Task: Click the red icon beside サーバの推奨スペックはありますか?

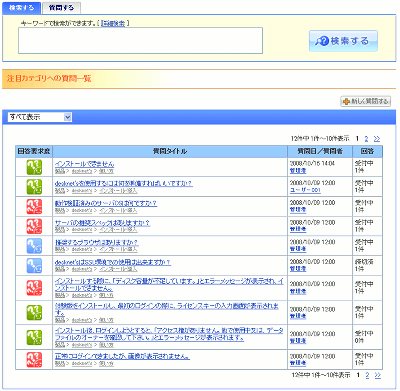Action: tap(34, 226)
